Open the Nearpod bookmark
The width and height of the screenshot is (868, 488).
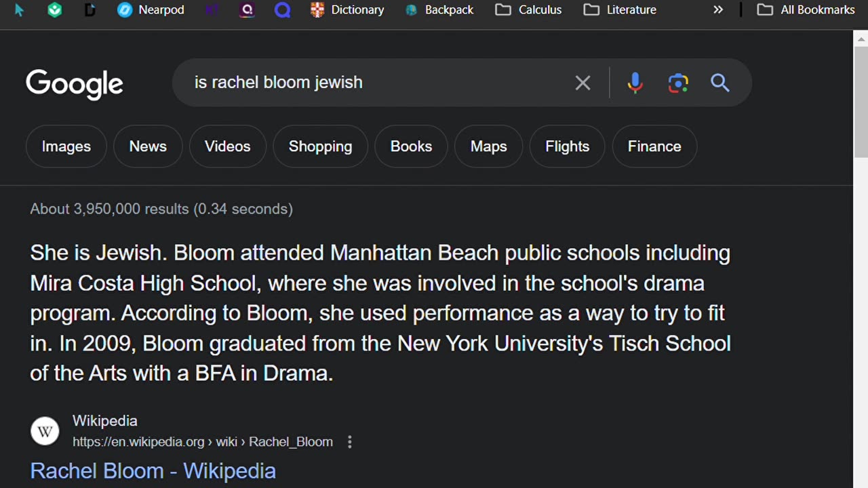151,9
